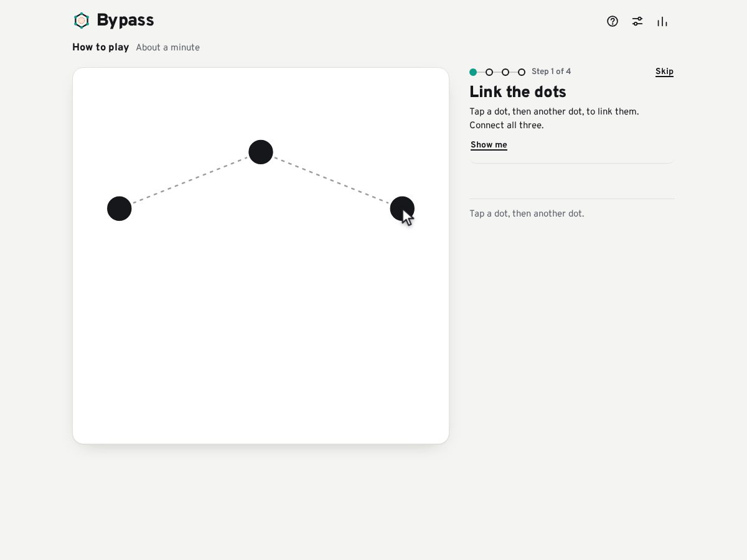This screenshot has width=747, height=560.
Task: Tap the right dot under cursor
Action: 402,208
